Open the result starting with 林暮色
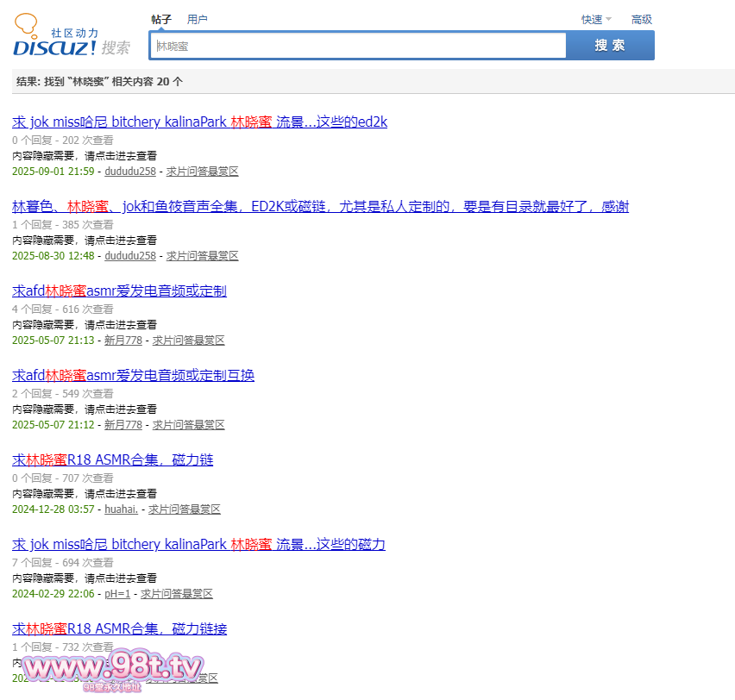 [x=320, y=206]
